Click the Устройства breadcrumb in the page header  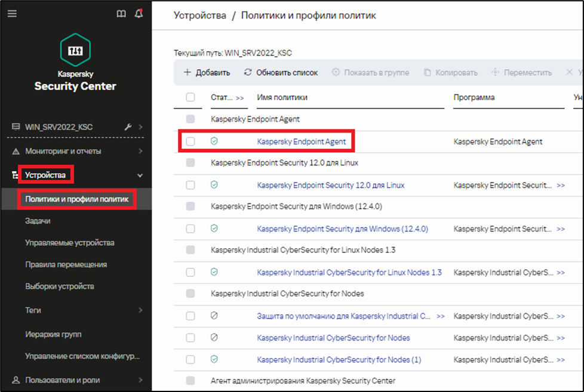(199, 16)
